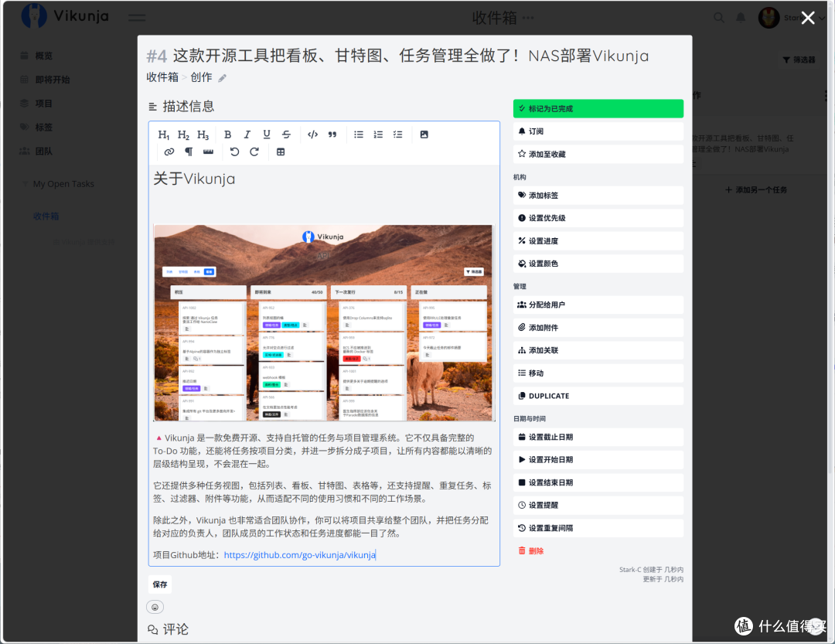The height and width of the screenshot is (644, 835).
Task: Add an emoji reaction with smiley icon
Action: (x=155, y=607)
